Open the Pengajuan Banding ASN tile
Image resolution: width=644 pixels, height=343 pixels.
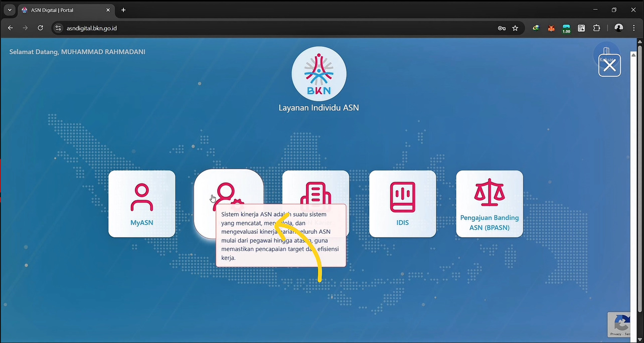[x=489, y=204]
